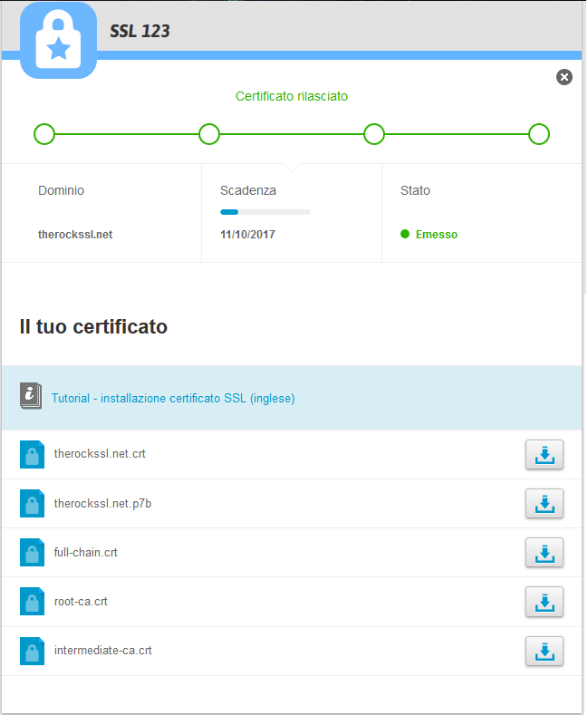Click the expiry date 11/10/2017
588x725 pixels.
click(x=247, y=235)
